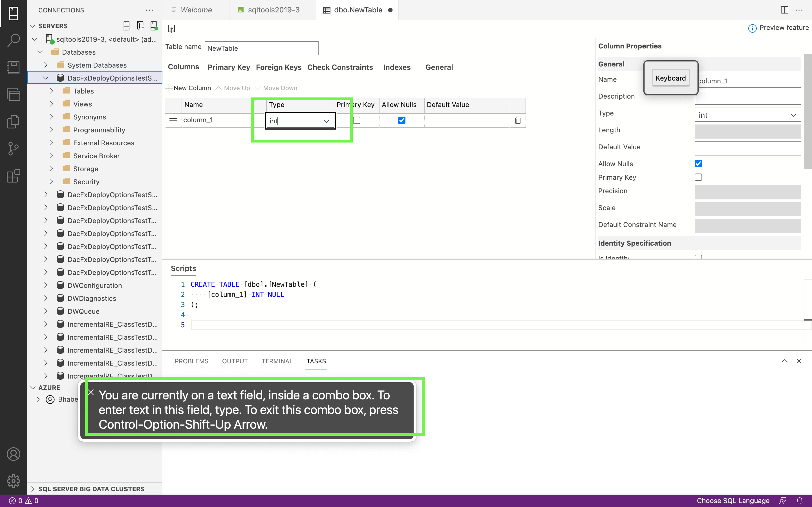This screenshot has height=507, width=812.
Task: Open the Extensions view
Action: point(14,176)
